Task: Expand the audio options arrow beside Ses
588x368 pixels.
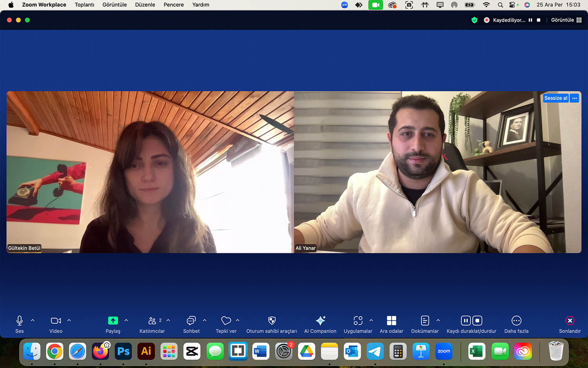Action: point(33,321)
